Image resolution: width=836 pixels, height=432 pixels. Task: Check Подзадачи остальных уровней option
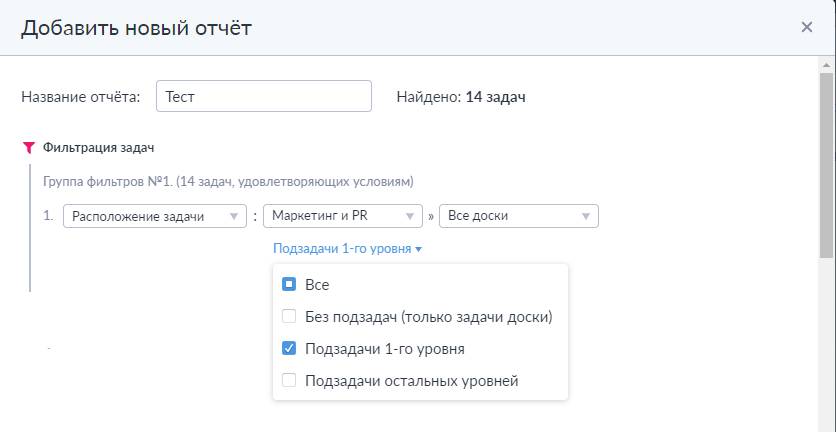tap(289, 381)
